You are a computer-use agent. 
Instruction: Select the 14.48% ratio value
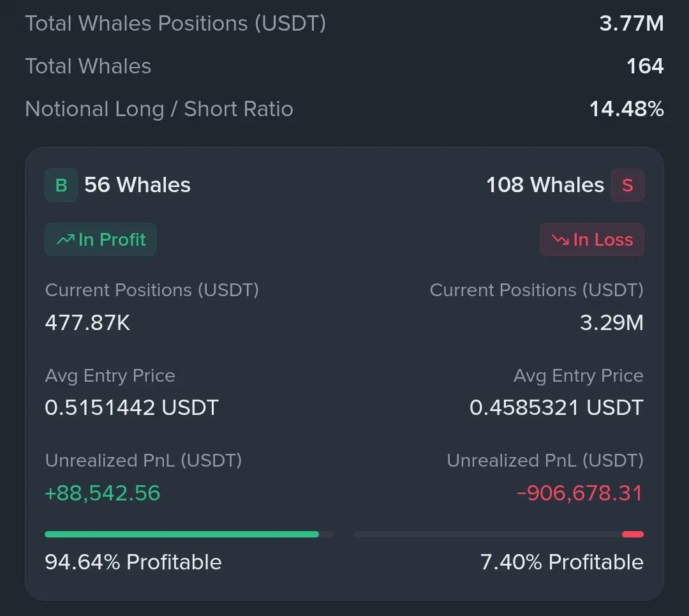[x=626, y=109]
